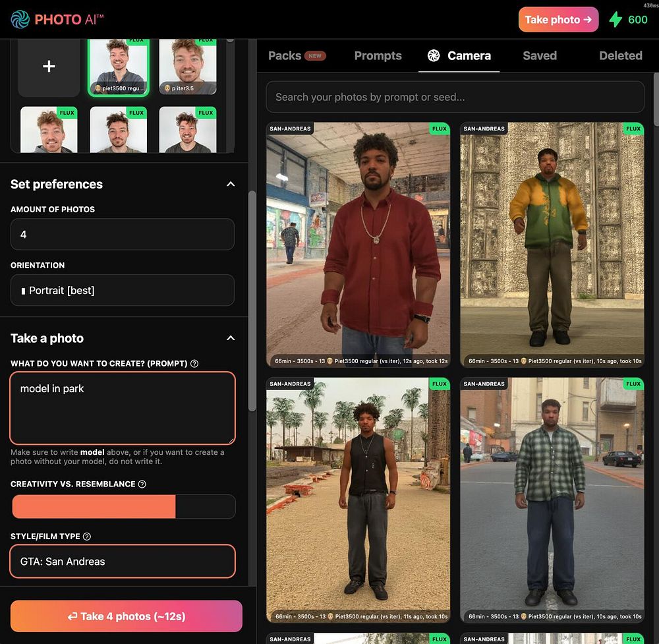Click the ORIENTATION label

click(x=38, y=265)
